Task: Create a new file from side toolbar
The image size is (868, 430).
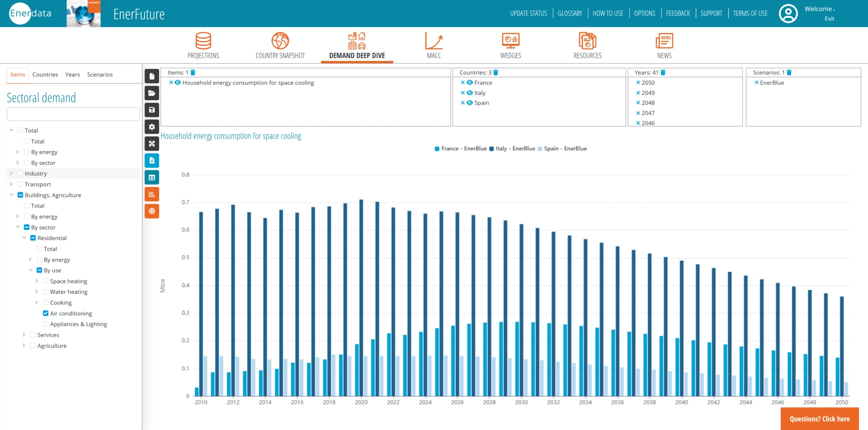Action: (x=152, y=76)
